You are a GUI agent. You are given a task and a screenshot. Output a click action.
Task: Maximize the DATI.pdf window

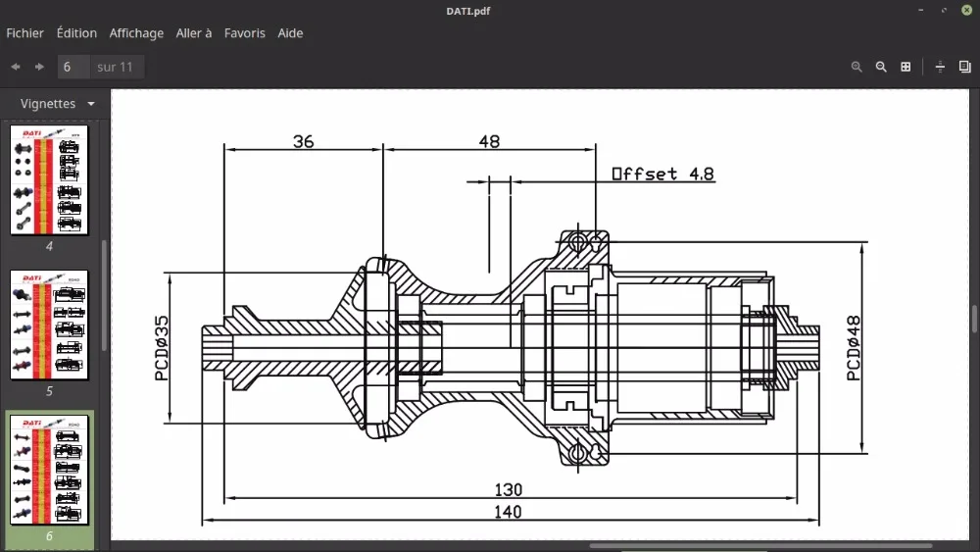(x=944, y=11)
